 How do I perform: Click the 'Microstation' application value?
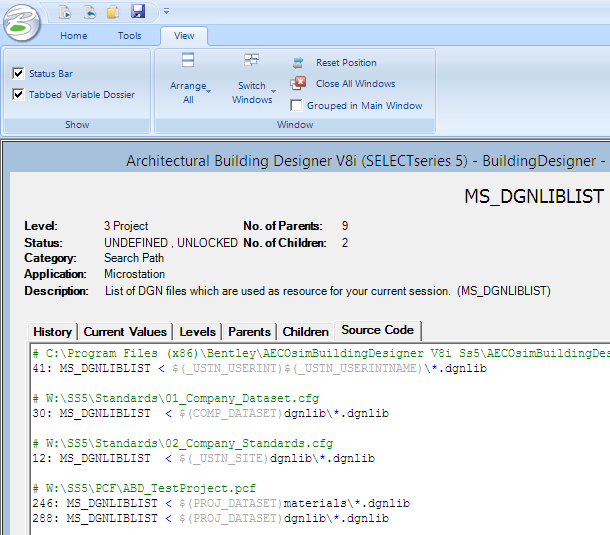pyautogui.click(x=135, y=274)
